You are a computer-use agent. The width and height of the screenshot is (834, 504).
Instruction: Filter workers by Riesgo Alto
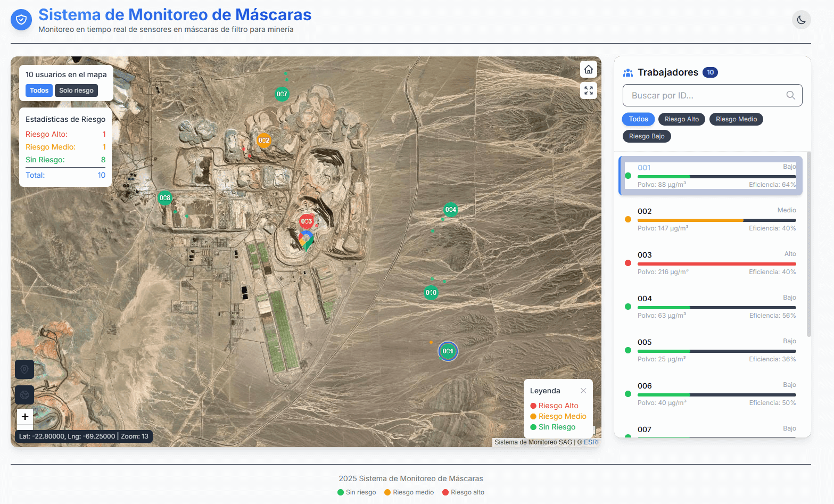tap(682, 119)
